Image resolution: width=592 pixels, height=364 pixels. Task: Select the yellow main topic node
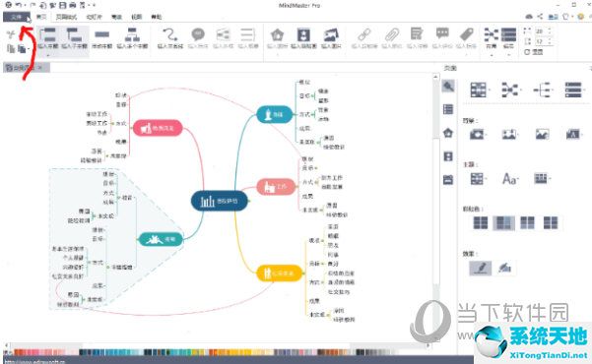(x=280, y=273)
